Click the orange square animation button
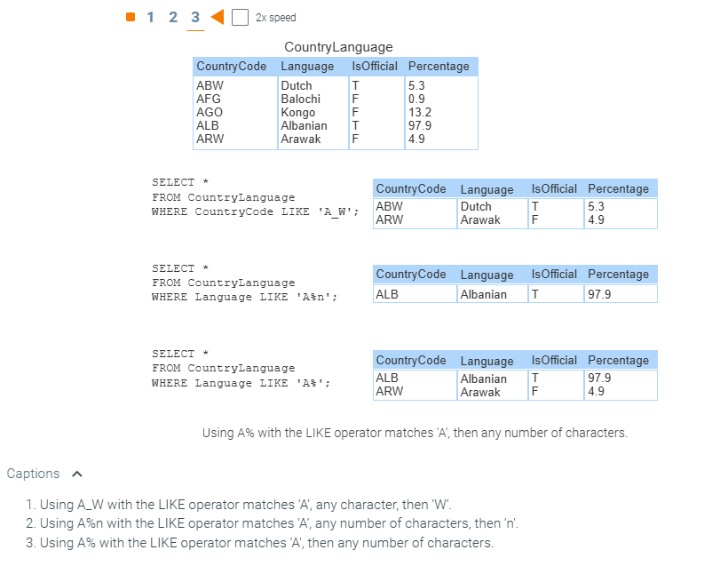 click(x=131, y=18)
